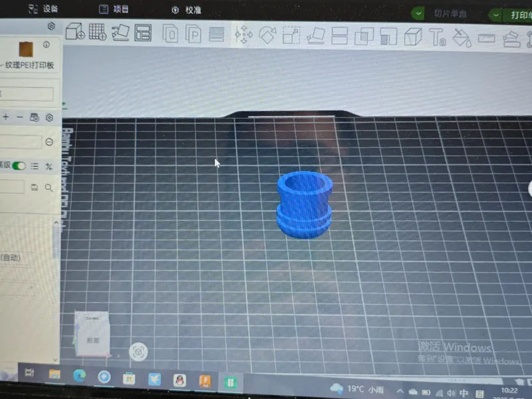Click the settings list view icon

pyautogui.click(x=35, y=166)
